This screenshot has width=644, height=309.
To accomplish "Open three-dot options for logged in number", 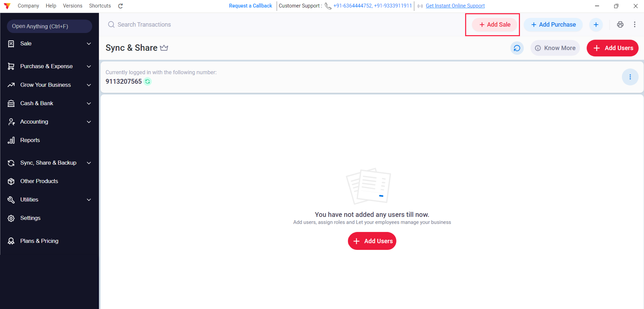I will pyautogui.click(x=630, y=77).
